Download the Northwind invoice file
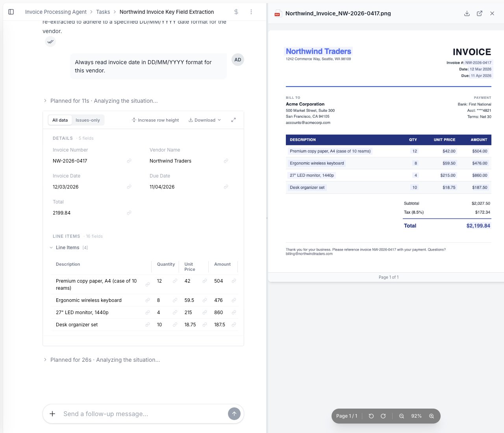504x433 pixels. 467,13
